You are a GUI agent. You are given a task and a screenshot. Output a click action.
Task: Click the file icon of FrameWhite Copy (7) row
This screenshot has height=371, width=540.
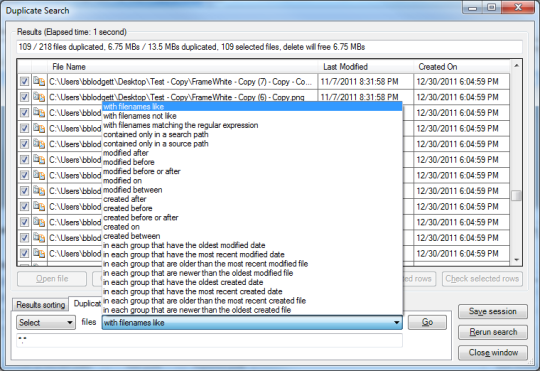point(39,82)
